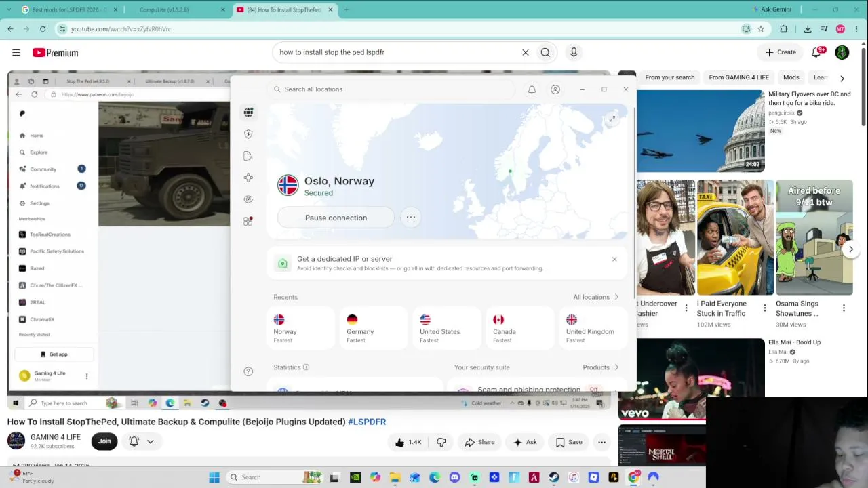Open more actions menu under the video
This screenshot has height=488, width=868.
coord(601,442)
